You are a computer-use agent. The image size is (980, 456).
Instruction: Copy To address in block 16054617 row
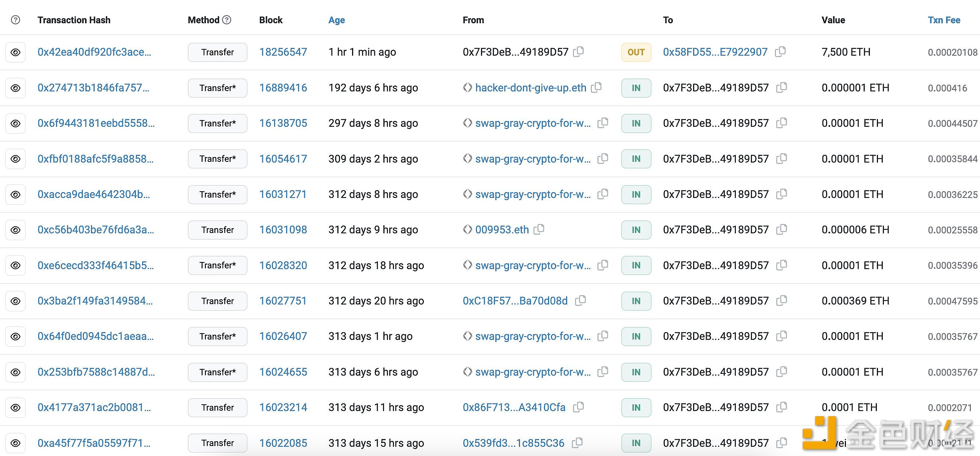(781, 158)
